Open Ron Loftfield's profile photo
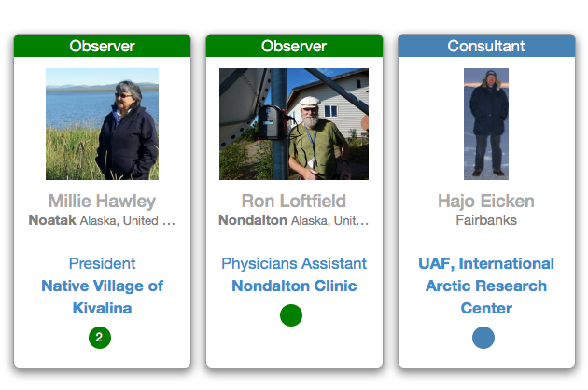This screenshot has height=390, width=588. pyautogui.click(x=294, y=123)
